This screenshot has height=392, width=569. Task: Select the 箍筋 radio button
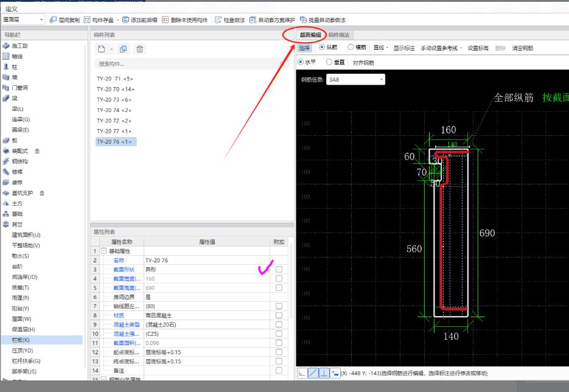coord(351,47)
